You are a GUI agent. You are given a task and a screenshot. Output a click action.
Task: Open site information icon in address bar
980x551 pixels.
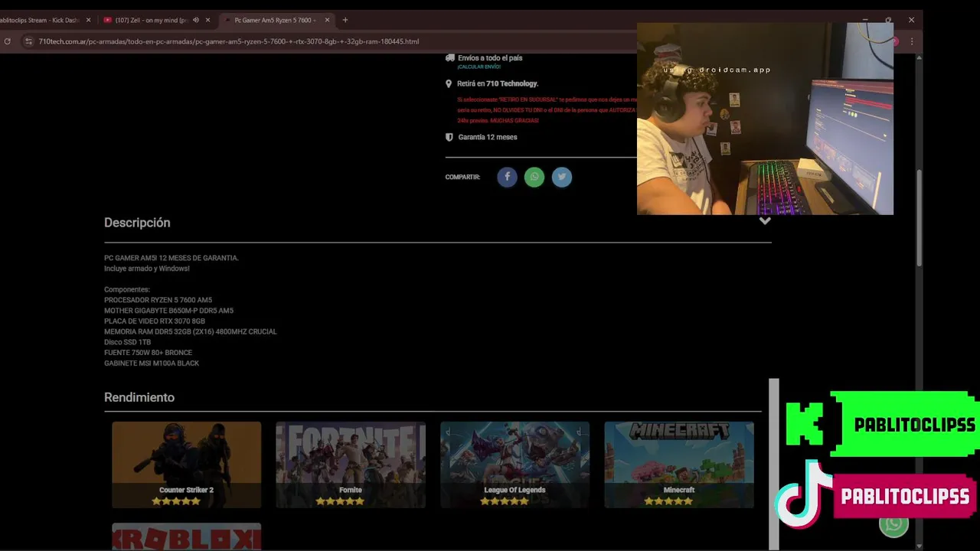pos(29,41)
